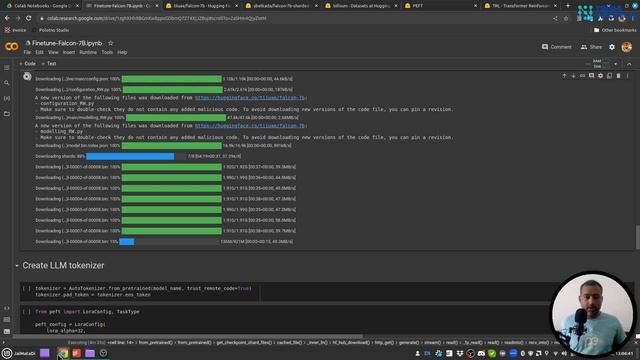Open the files sidebar panel

7,114
